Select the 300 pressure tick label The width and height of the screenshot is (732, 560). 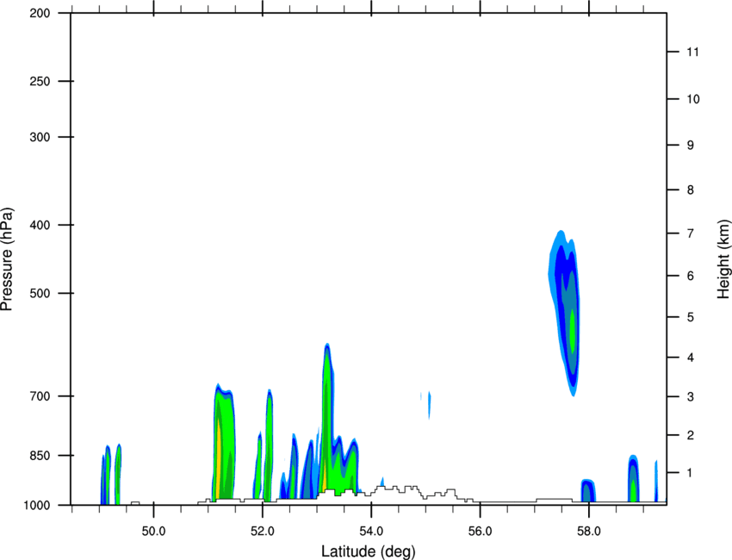40,137
